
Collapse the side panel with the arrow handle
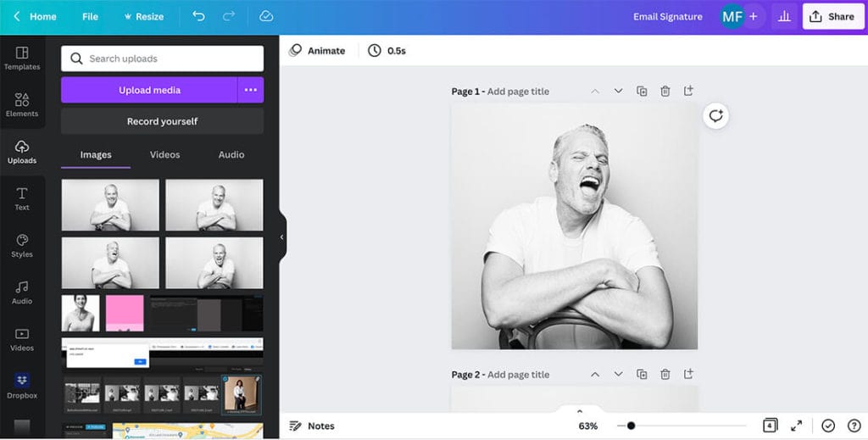281,237
